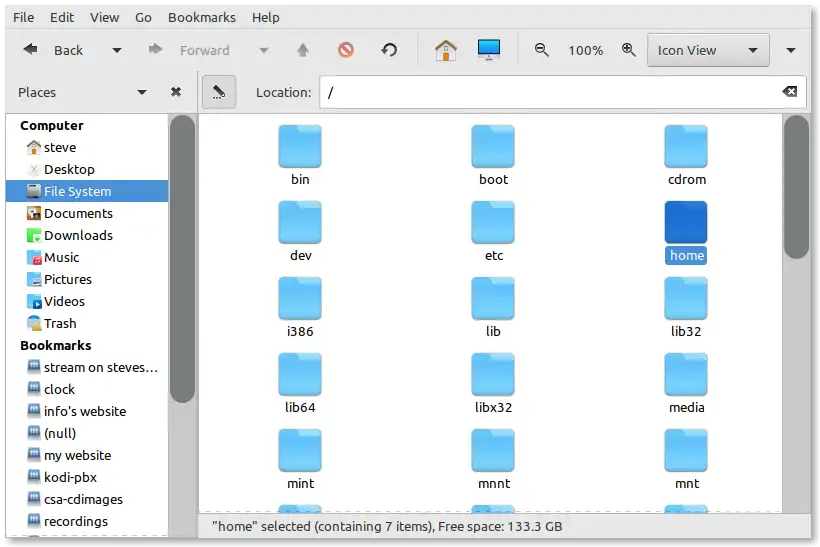
Task: Open the toolbar overflow arrow
Action: (791, 50)
